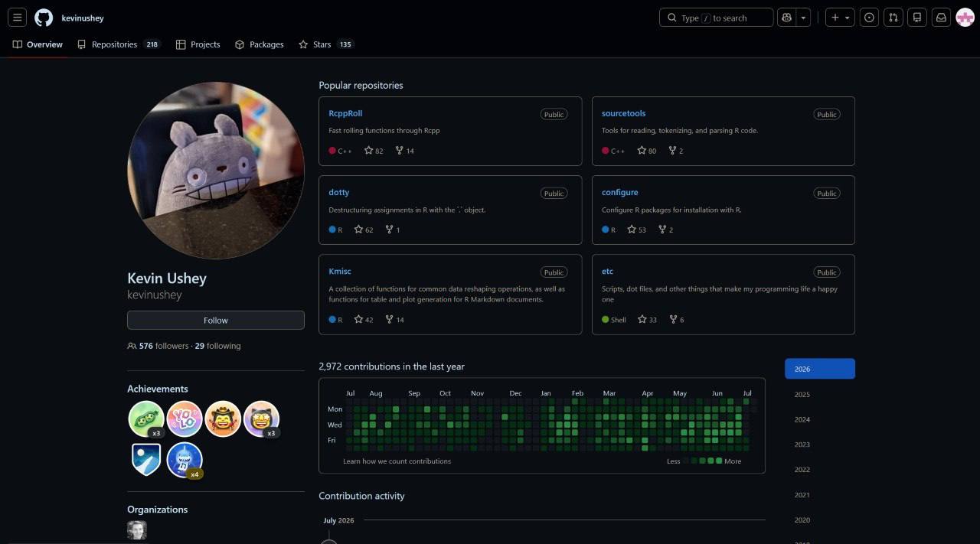Screen dimensions: 980x544
Task: Open the repositories icon in header
Action: click(917, 18)
